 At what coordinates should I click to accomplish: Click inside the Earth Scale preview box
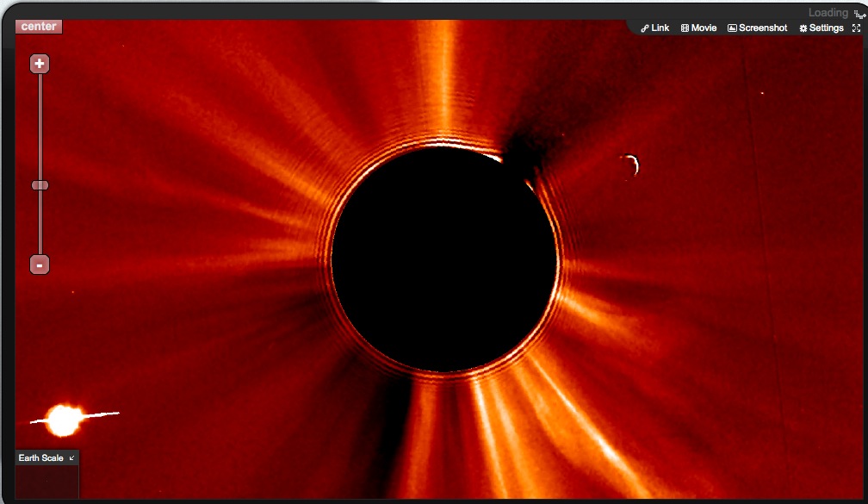pos(47,482)
